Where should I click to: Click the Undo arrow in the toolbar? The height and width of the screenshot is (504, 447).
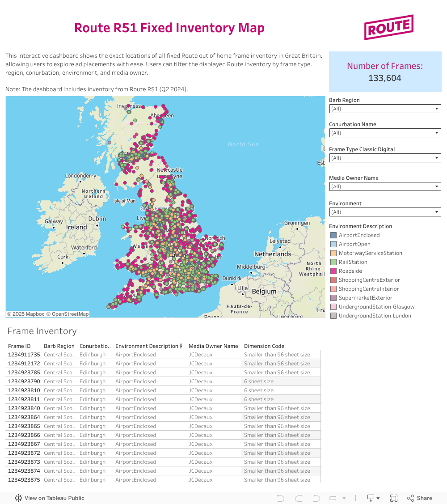click(x=280, y=498)
